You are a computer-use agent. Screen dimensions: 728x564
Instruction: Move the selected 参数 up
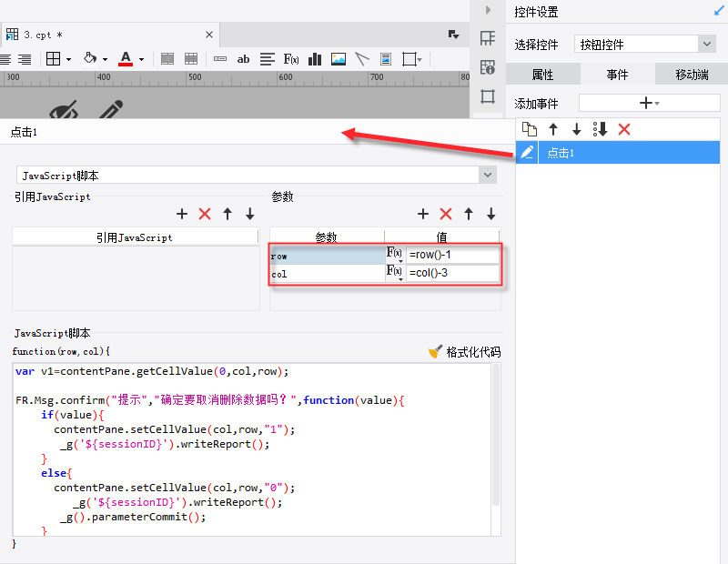tap(469, 214)
